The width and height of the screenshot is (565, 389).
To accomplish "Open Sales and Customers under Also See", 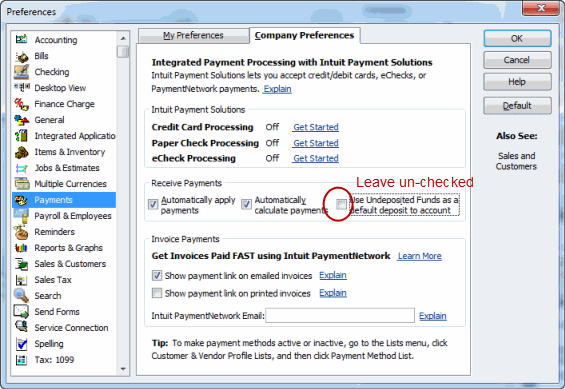I will click(x=516, y=161).
